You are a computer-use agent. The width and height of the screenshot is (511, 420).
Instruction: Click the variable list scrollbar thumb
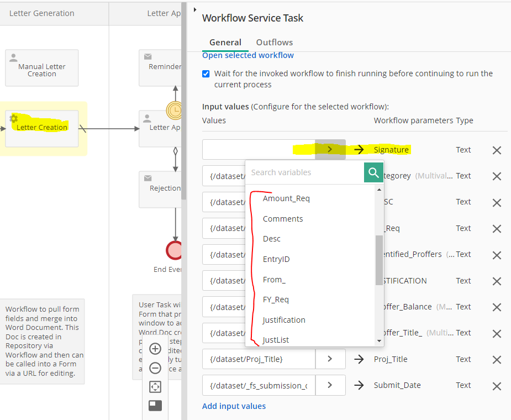point(378,259)
